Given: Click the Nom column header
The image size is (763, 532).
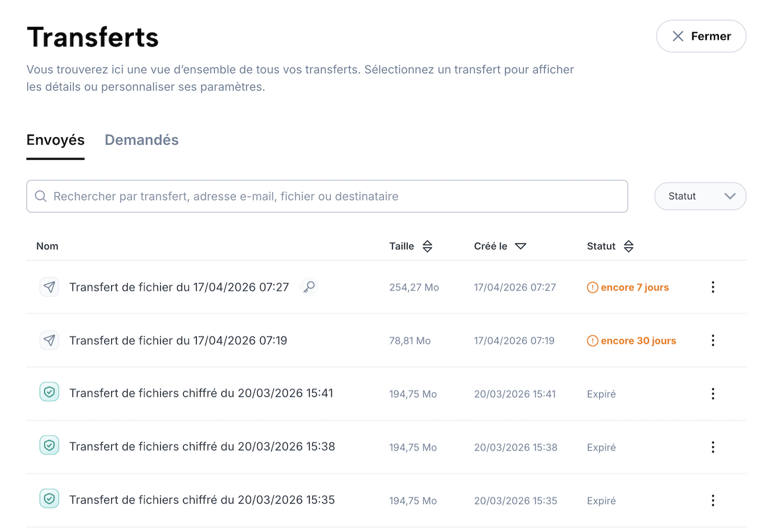Looking at the screenshot, I should pyautogui.click(x=47, y=246).
